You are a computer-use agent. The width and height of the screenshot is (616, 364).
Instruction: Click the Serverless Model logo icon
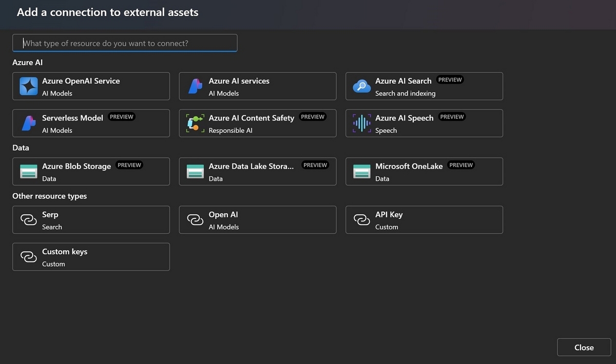29,123
